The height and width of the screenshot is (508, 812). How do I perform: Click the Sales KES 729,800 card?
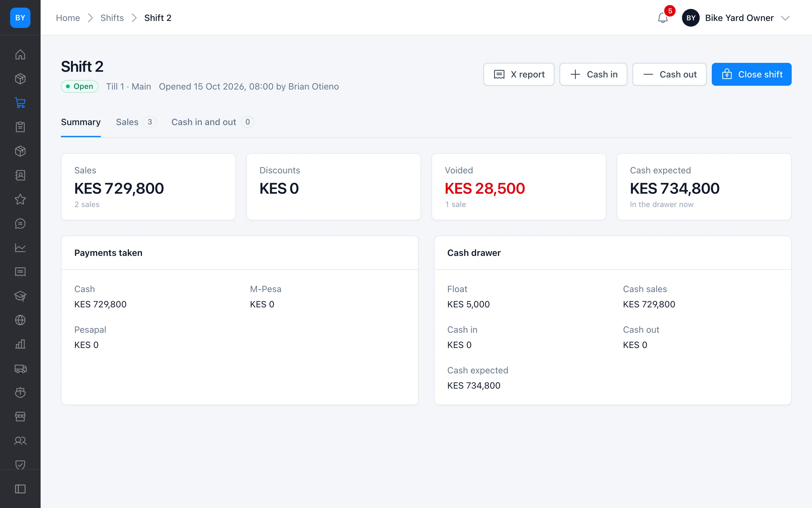148,187
